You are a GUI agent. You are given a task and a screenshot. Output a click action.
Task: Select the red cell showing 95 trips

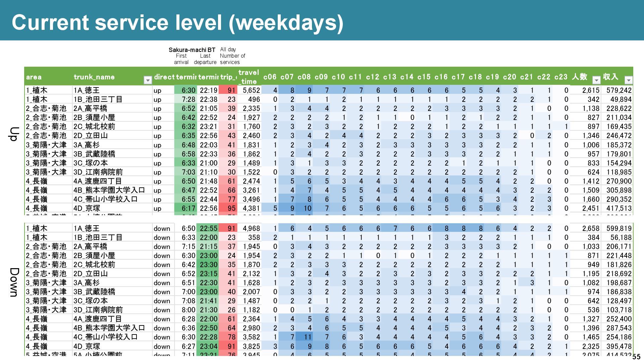point(228,208)
